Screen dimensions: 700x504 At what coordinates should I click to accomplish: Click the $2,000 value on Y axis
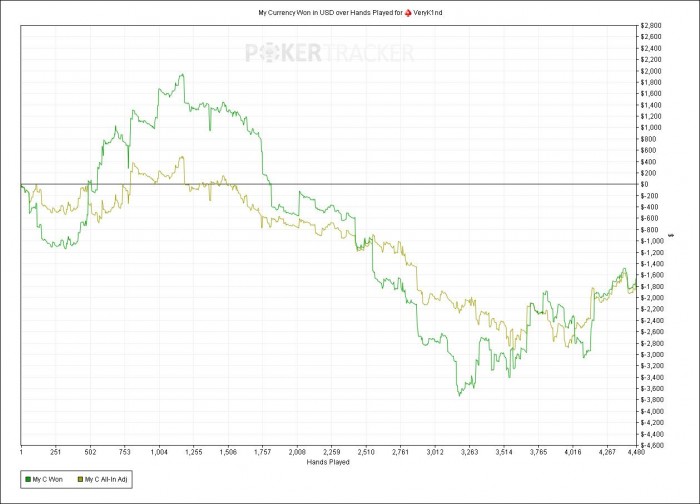(650, 71)
